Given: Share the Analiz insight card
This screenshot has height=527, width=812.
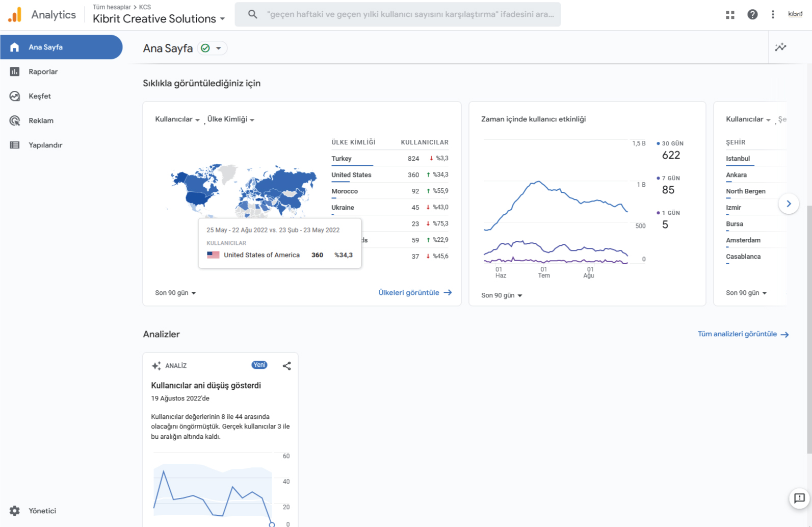Looking at the screenshot, I should (x=287, y=366).
